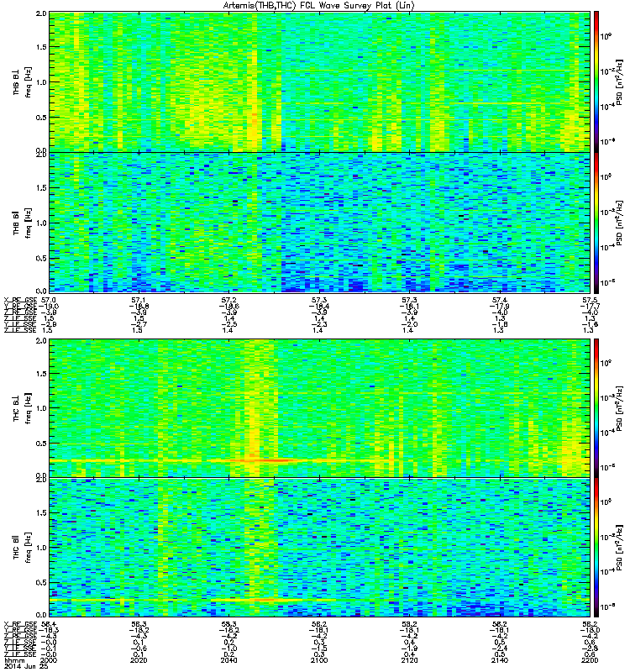Click the 'THB B⊥ freq [Hz]' axis label

click(x=23, y=81)
